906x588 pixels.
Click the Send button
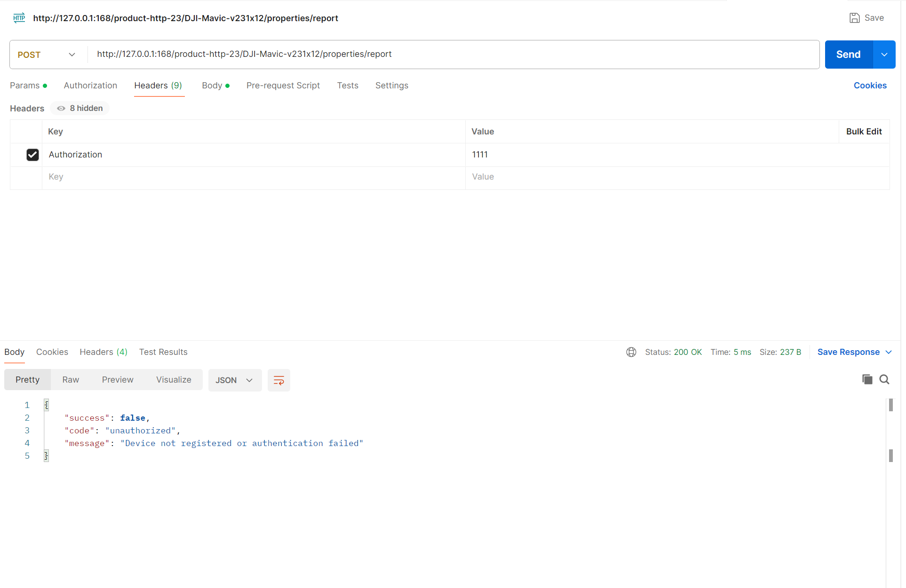click(x=849, y=55)
